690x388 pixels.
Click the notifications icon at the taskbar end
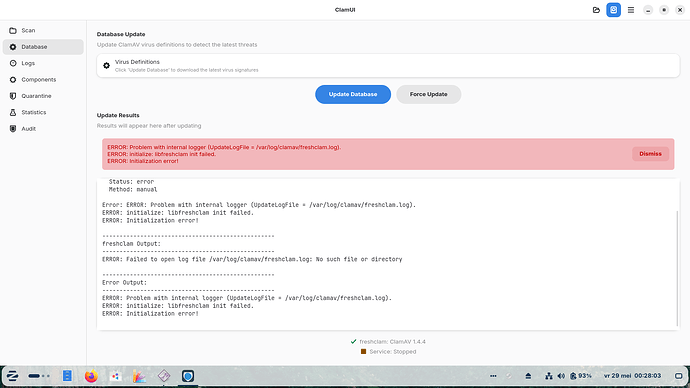point(679,376)
